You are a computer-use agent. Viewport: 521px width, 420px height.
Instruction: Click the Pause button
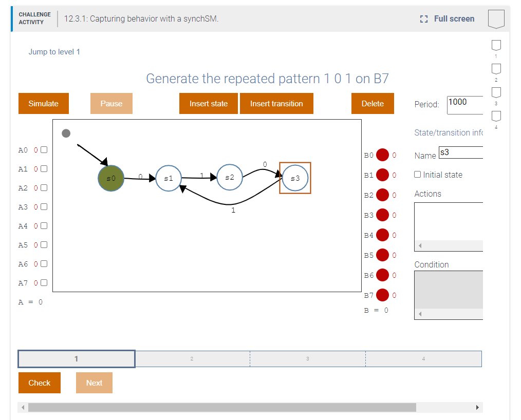111,104
